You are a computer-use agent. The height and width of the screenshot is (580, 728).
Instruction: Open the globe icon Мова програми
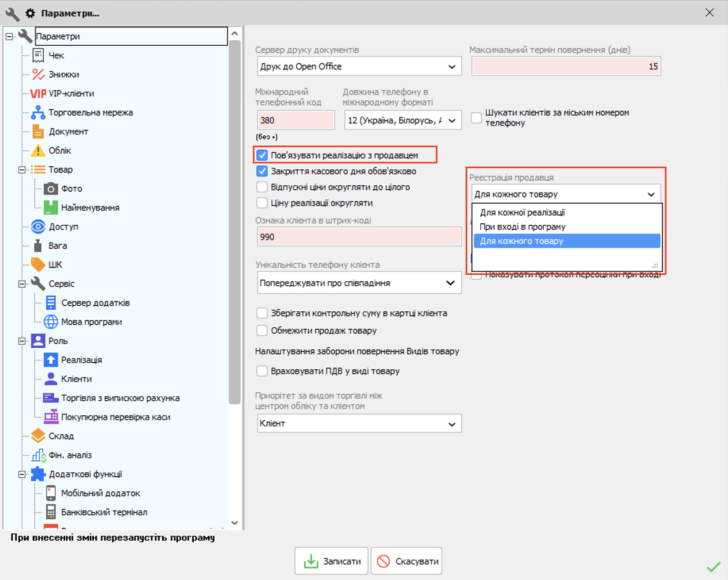(x=51, y=322)
